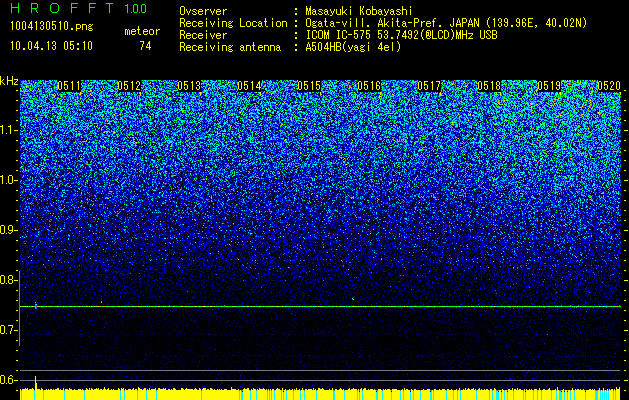The image size is (629, 400).
Task: Click the 0518 time marker
Action: (x=489, y=86)
